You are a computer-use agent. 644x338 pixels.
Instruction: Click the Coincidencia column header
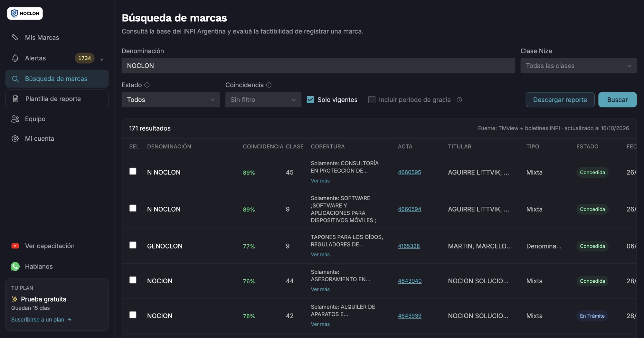[x=263, y=147]
